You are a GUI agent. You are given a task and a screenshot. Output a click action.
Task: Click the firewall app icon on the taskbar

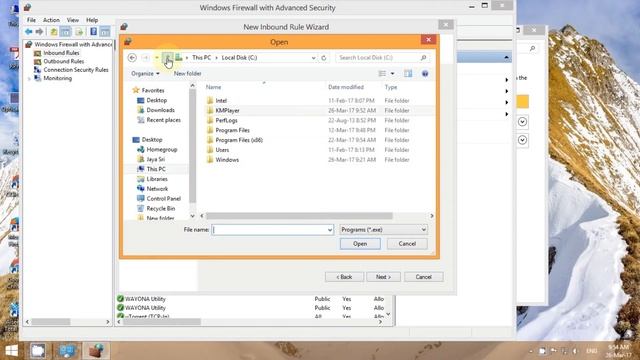[x=96, y=351]
